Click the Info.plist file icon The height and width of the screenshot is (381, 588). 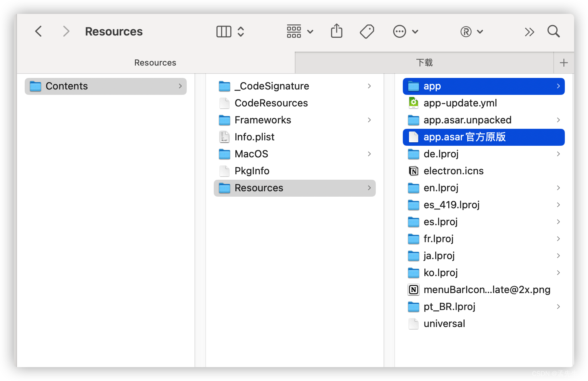224,137
